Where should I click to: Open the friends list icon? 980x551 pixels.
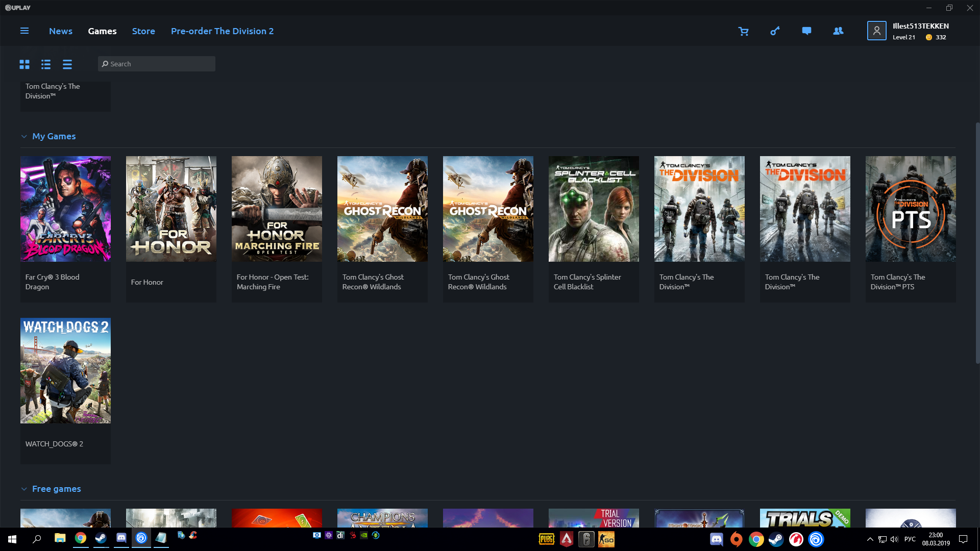(x=838, y=31)
